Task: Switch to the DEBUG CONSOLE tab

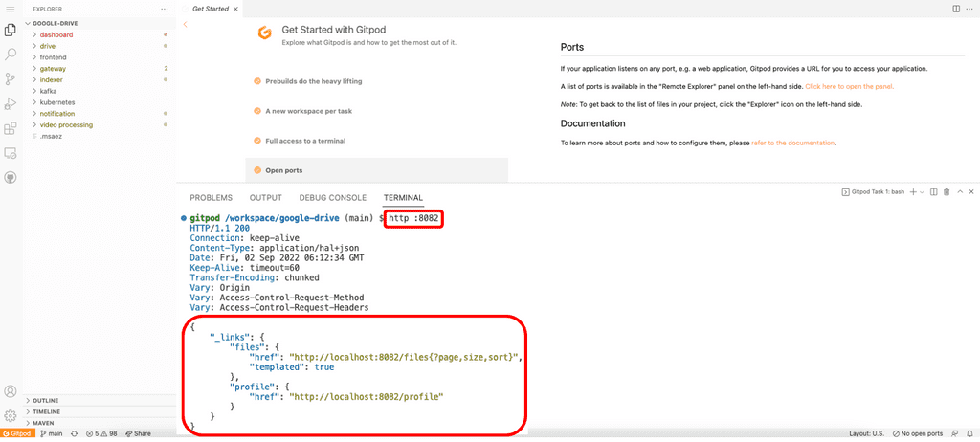Action: (x=332, y=198)
